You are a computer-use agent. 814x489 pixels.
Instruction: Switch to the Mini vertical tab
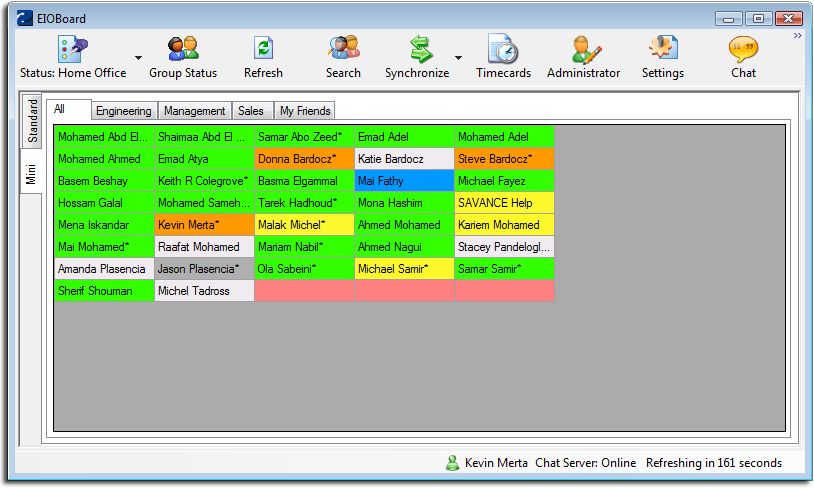click(31, 173)
